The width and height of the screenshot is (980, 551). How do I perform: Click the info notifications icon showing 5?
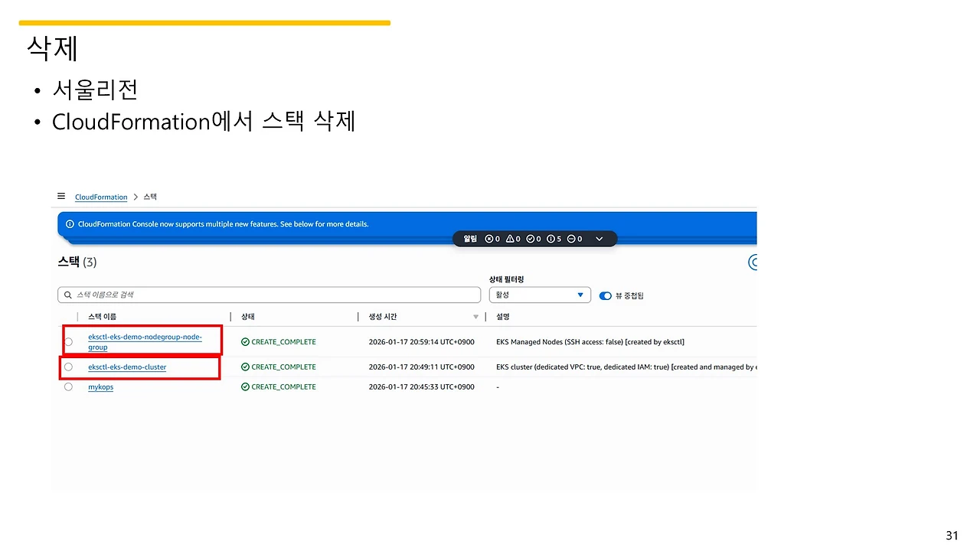550,238
